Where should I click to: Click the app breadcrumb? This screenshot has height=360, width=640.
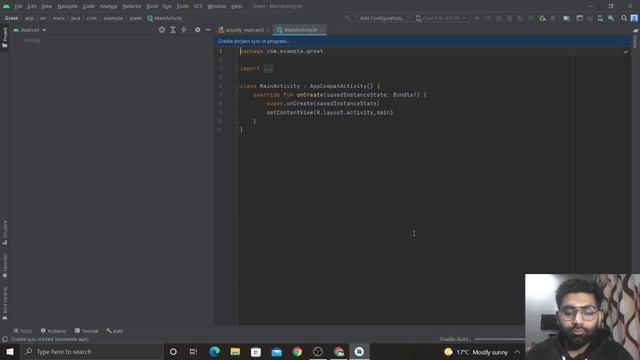(x=29, y=18)
